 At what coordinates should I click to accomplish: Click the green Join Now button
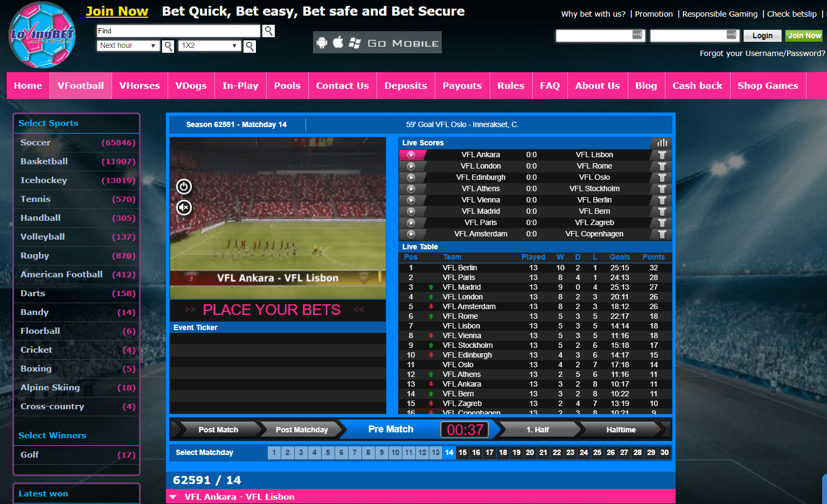click(804, 36)
